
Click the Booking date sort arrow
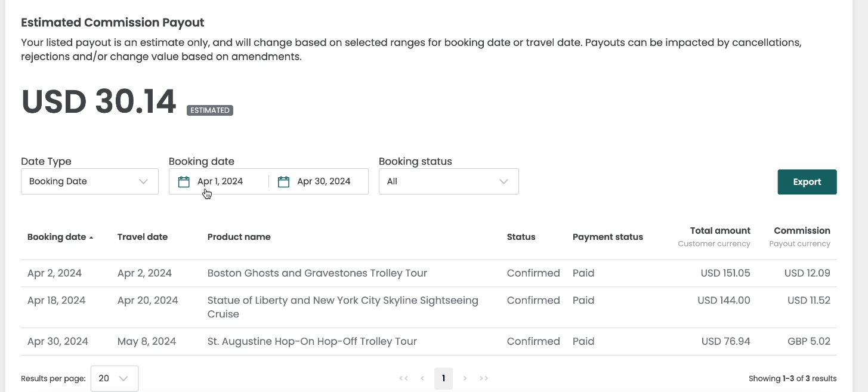click(91, 237)
